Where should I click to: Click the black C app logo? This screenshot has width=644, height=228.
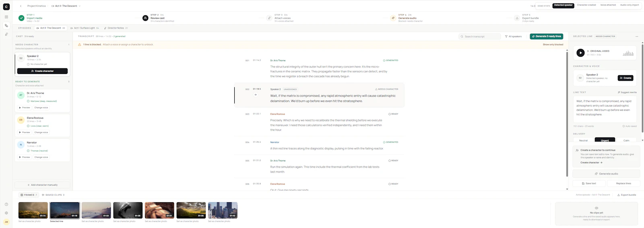coord(6,7)
